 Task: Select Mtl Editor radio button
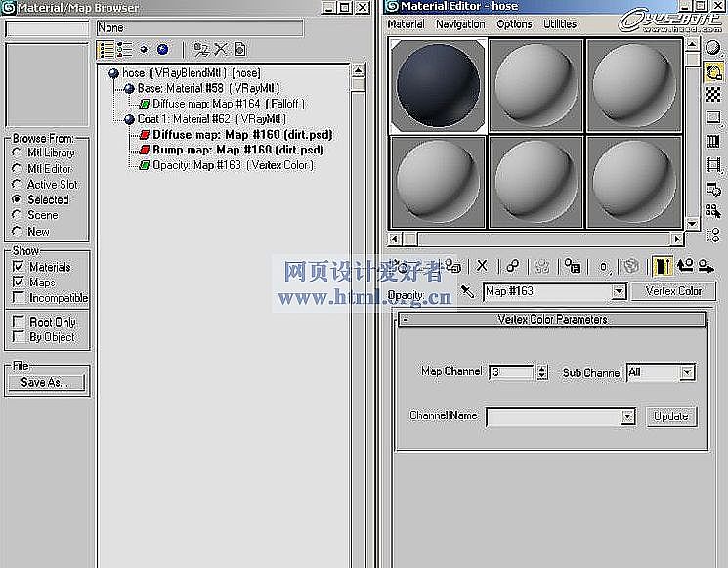coord(17,168)
